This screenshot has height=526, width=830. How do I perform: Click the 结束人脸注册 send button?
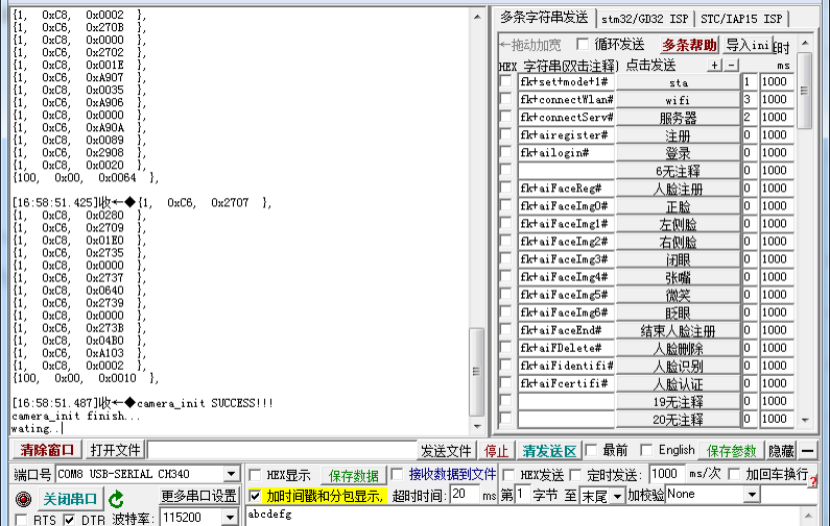pyautogui.click(x=678, y=331)
